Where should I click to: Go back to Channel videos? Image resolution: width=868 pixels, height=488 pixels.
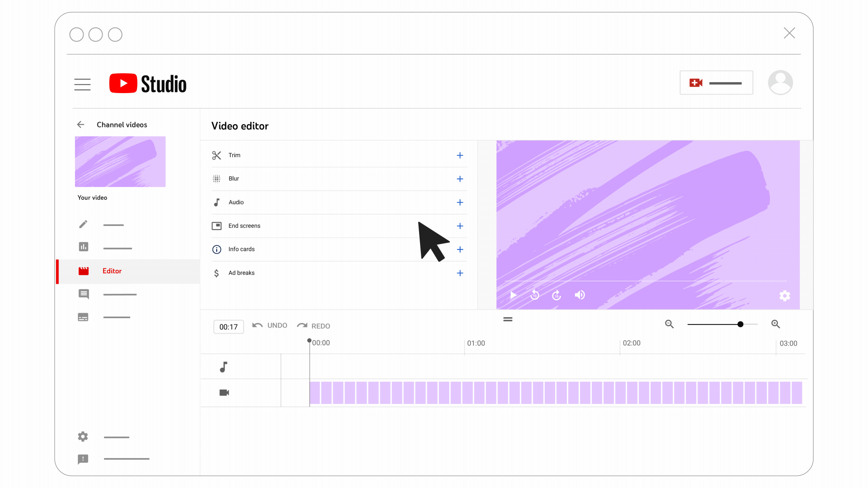click(81, 125)
